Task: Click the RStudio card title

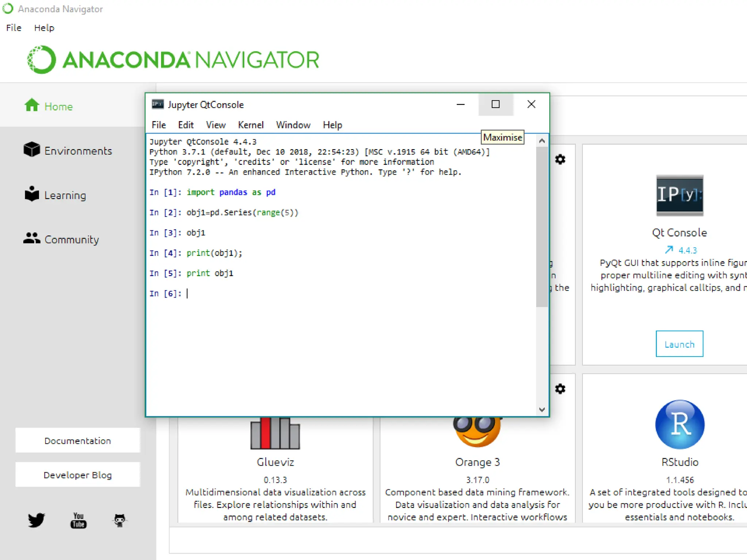Action: tap(680, 462)
